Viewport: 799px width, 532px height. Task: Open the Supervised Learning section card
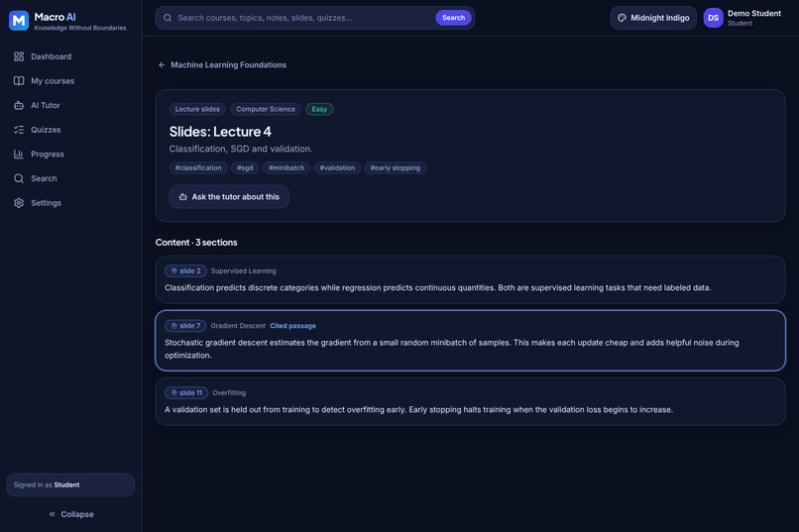pyautogui.click(x=470, y=280)
